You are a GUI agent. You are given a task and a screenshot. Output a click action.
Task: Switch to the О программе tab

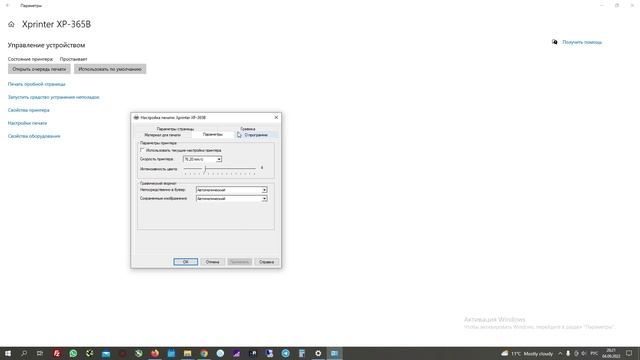(x=256, y=135)
